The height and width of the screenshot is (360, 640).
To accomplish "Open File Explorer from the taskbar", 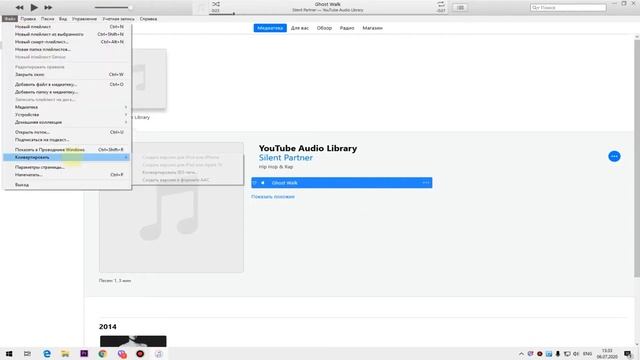I will point(65,353).
